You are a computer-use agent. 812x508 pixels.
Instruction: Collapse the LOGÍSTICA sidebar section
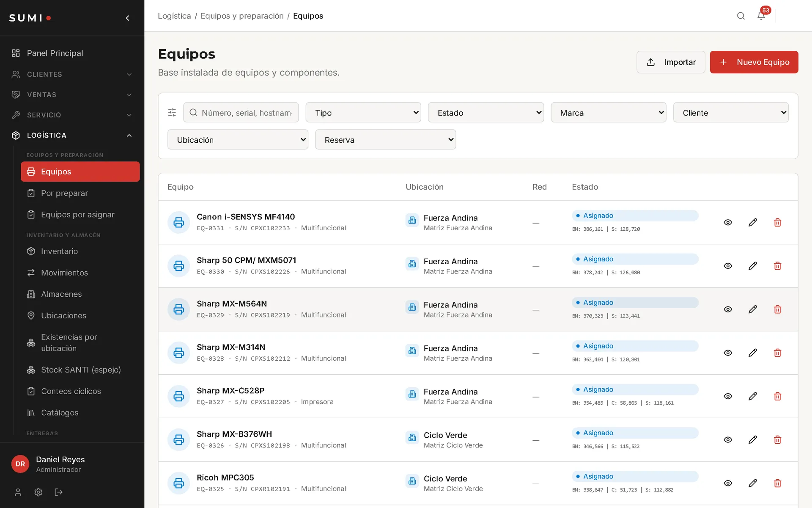pos(72,135)
